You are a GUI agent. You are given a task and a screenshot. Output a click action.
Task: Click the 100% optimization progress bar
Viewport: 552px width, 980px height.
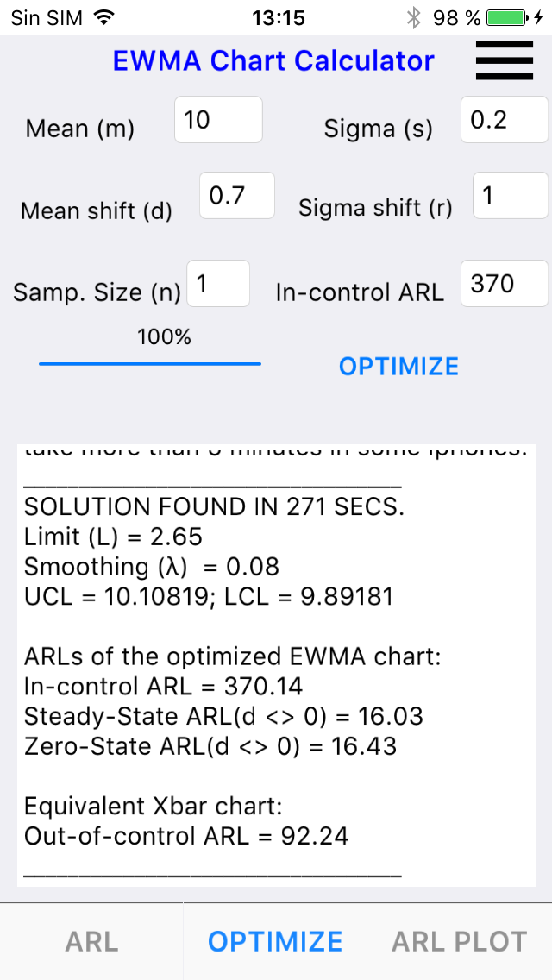[150, 363]
